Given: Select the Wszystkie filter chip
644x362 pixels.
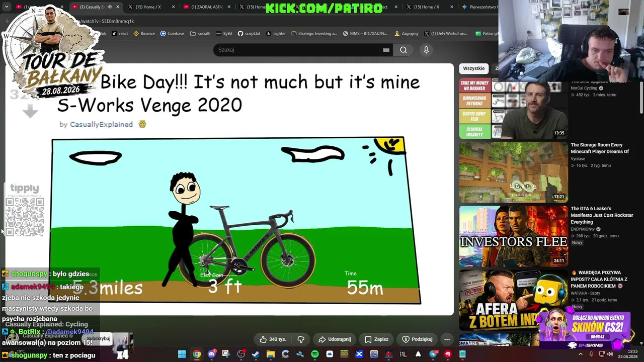Looking at the screenshot, I should pos(473,68).
